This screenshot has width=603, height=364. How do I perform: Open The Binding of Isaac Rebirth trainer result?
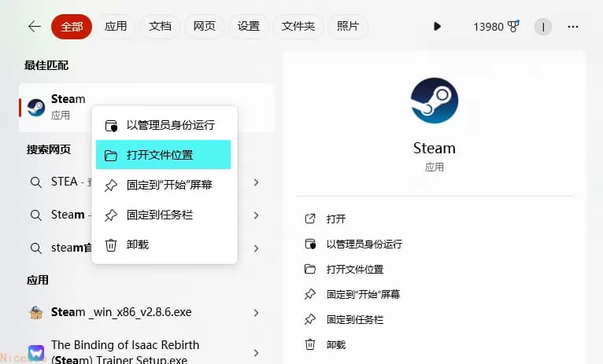coord(146,351)
